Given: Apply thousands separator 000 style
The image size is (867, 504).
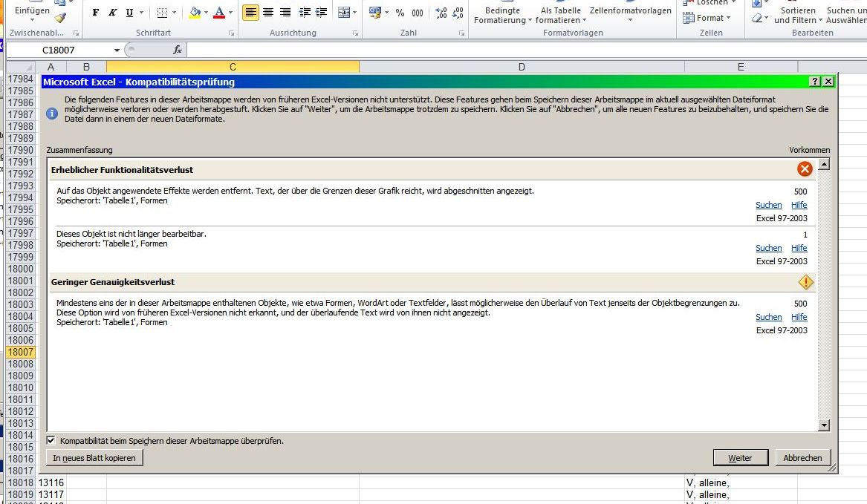Looking at the screenshot, I should point(418,12).
